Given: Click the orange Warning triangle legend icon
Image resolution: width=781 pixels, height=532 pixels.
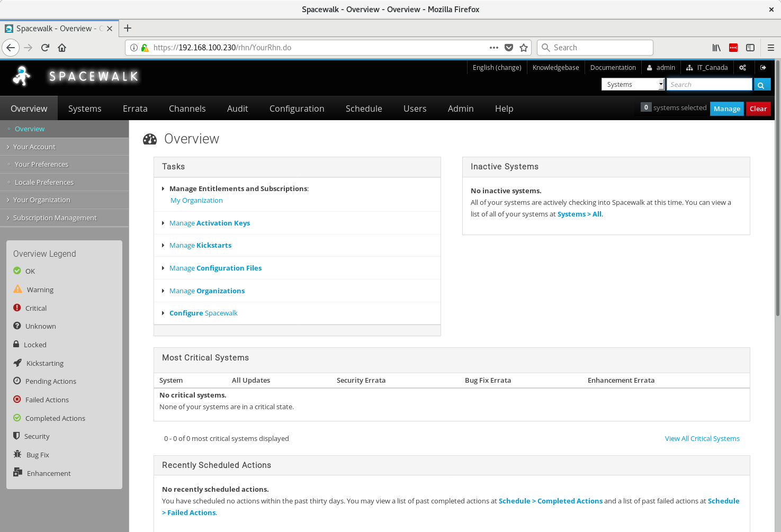Looking at the screenshot, I should 18,289.
